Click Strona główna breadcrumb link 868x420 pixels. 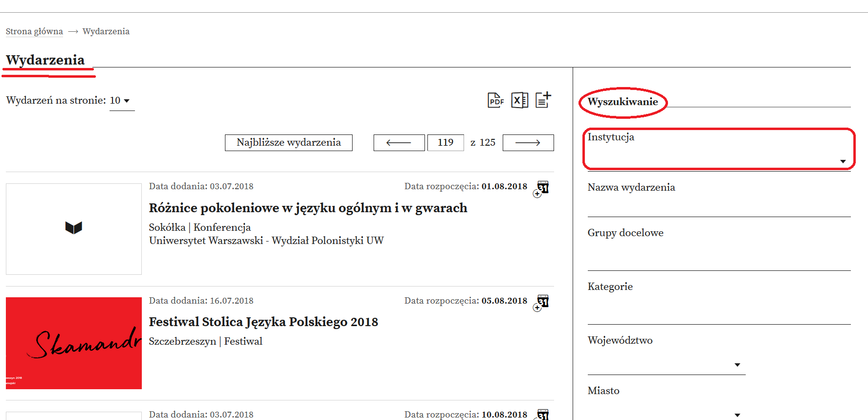[34, 31]
